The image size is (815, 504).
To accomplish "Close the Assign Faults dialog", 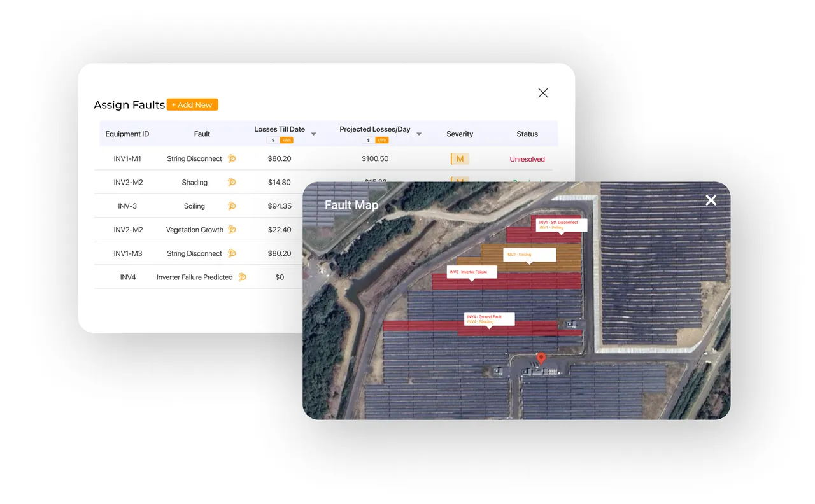I will point(543,93).
